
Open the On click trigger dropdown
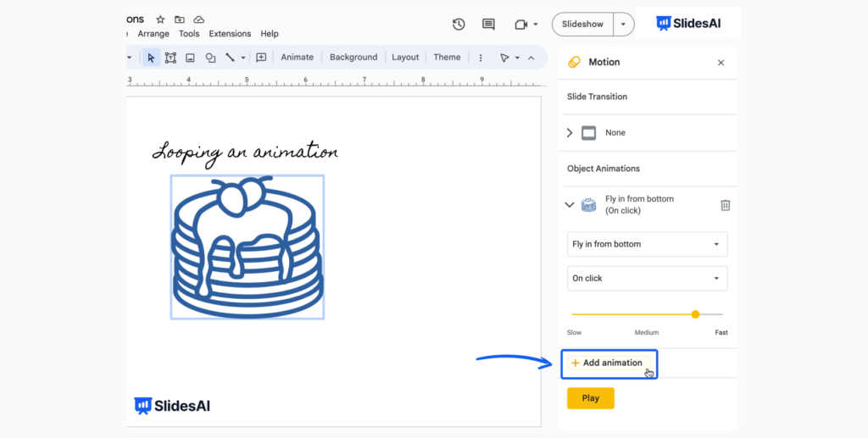[x=647, y=278]
